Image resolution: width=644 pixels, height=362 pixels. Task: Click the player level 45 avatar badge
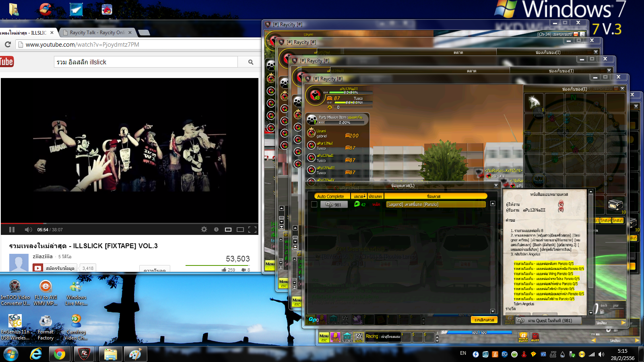tap(315, 96)
